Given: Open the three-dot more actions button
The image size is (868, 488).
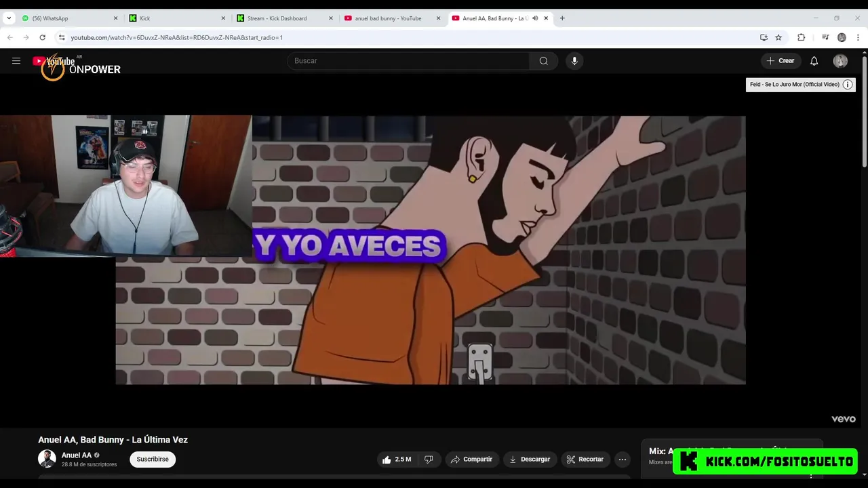Looking at the screenshot, I should (623, 460).
